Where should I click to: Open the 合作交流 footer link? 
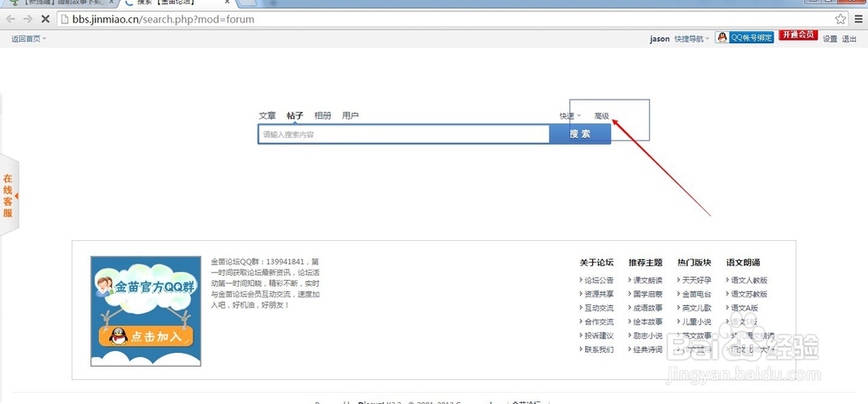[599, 322]
